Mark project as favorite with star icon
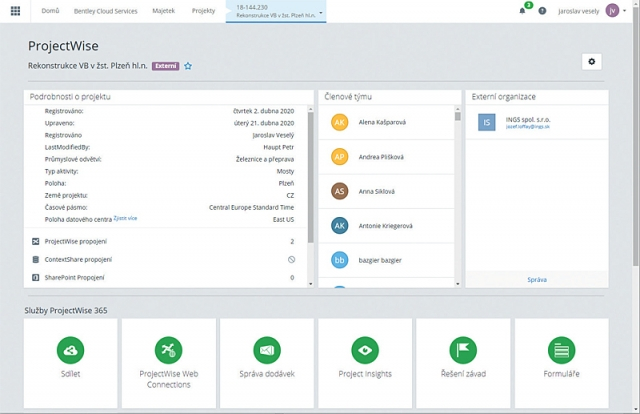The height and width of the screenshot is (414, 640). 188,66
